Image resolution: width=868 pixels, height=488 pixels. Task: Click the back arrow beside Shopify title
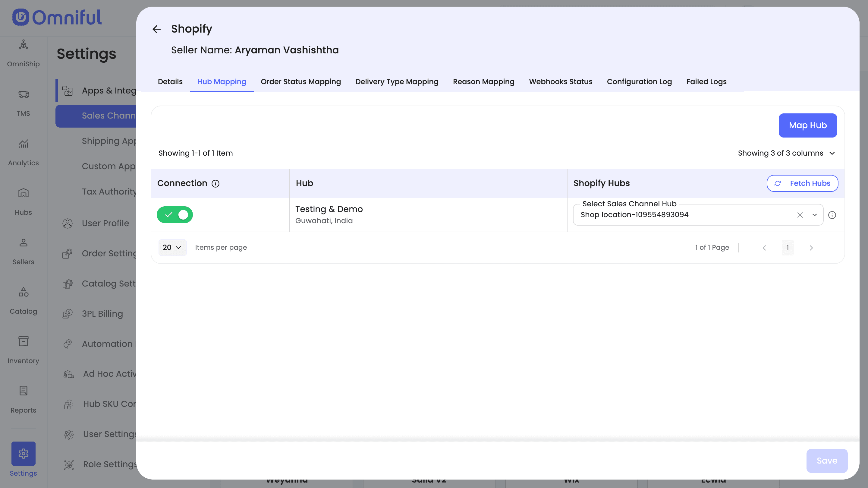(x=156, y=29)
